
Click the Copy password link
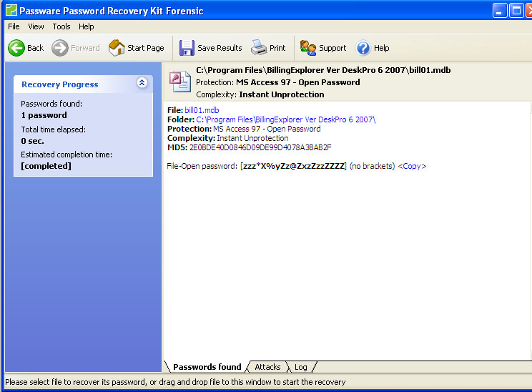coord(412,166)
